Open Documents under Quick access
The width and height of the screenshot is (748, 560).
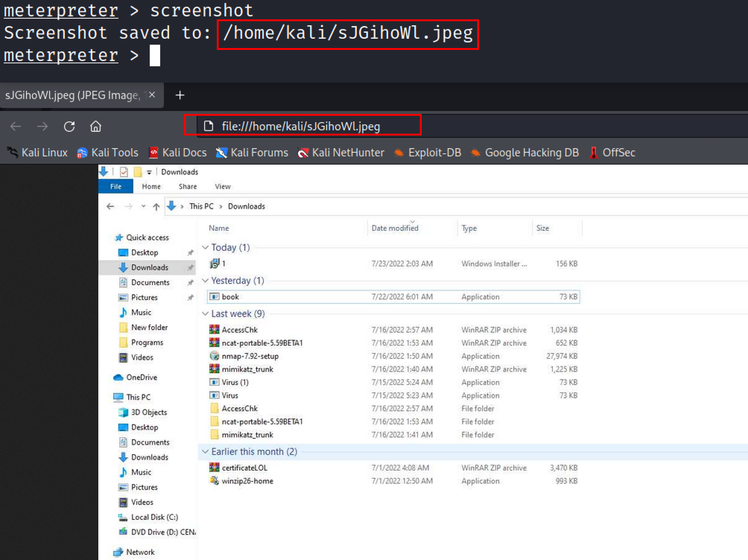point(150,283)
